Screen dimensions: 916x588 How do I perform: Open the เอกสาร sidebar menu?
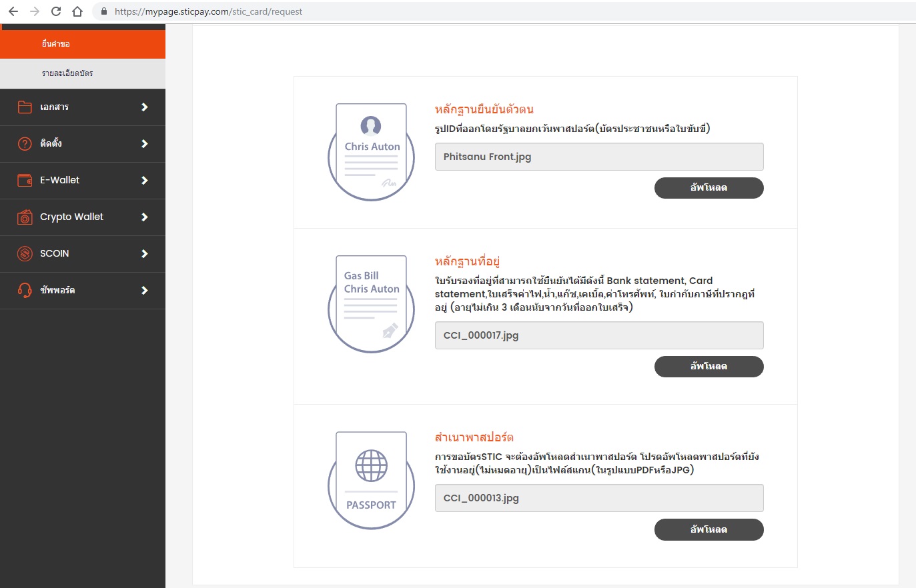(83, 107)
